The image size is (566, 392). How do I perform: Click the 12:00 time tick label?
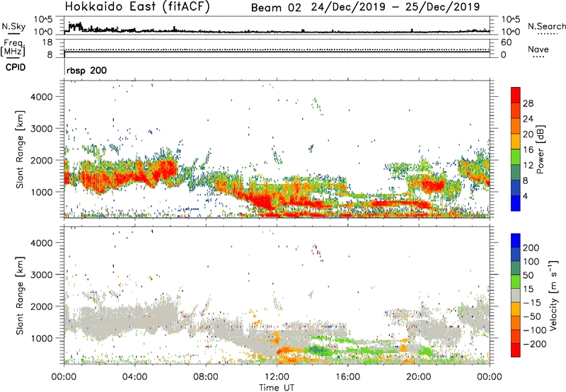pos(277,377)
